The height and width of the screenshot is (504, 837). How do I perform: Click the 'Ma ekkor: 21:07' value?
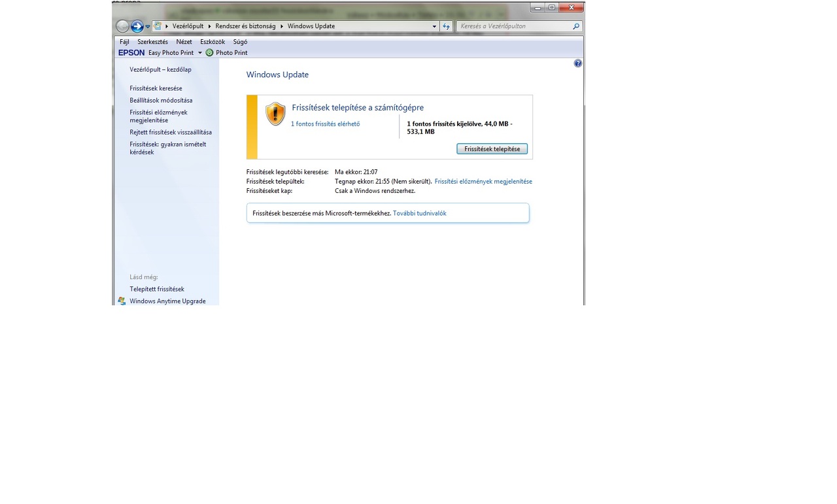point(356,172)
